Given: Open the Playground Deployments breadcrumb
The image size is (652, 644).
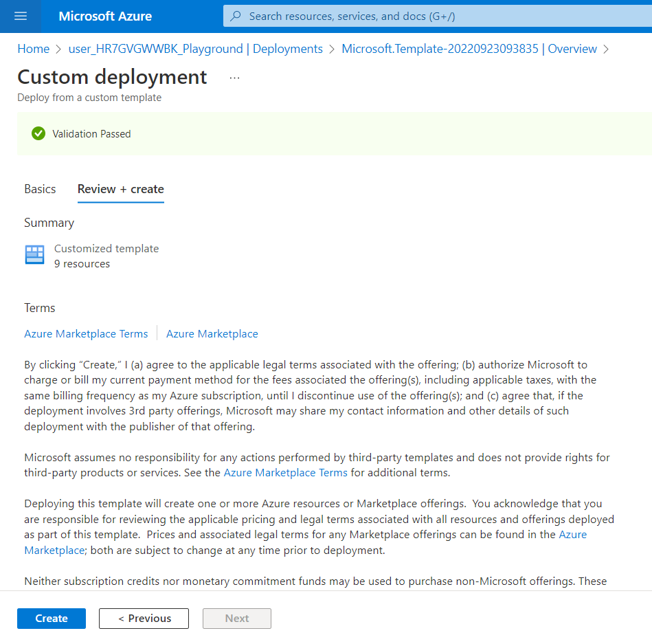Looking at the screenshot, I should pyautogui.click(x=196, y=49).
